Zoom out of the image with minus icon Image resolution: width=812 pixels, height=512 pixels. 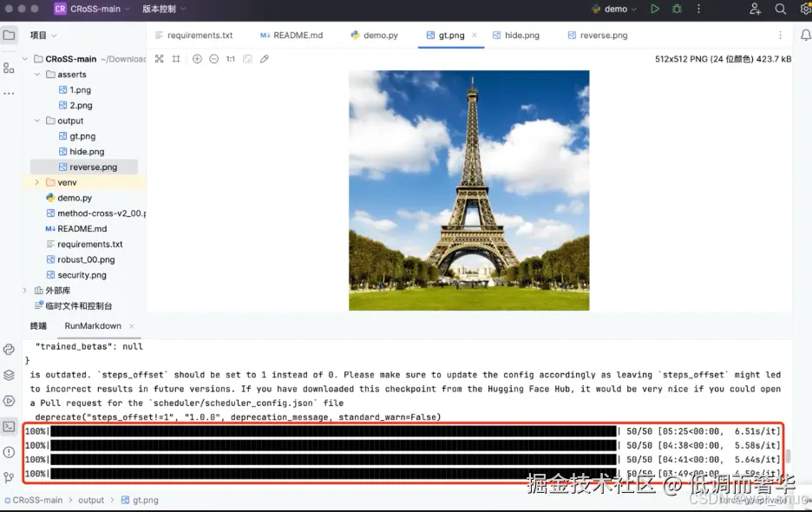pyautogui.click(x=214, y=59)
